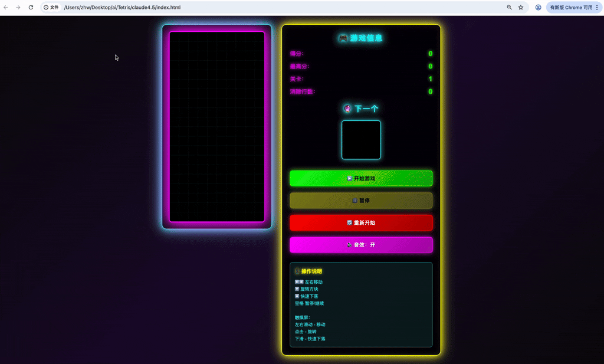Click the next piece preview box
This screenshot has width=604, height=364.
[x=361, y=140]
